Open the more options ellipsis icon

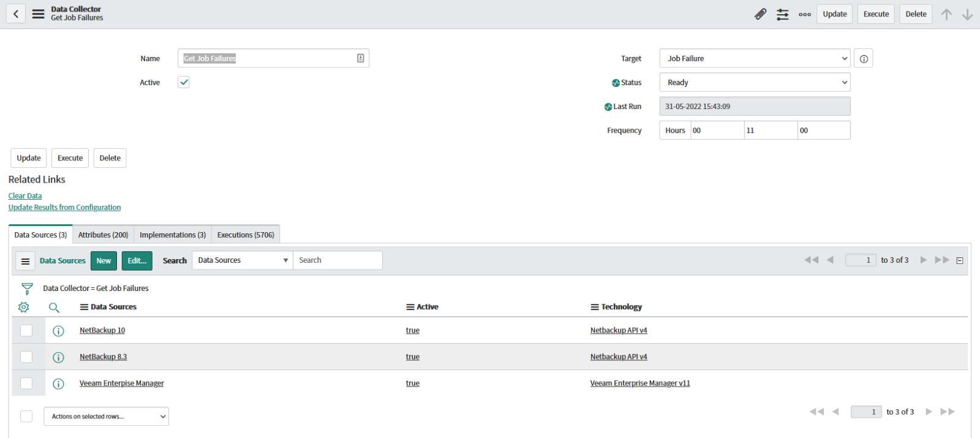[x=805, y=14]
